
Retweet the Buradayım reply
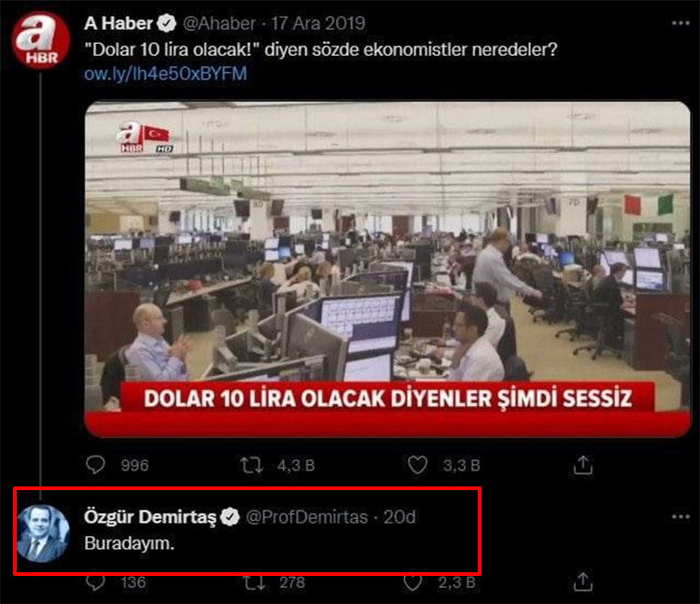click(254, 583)
